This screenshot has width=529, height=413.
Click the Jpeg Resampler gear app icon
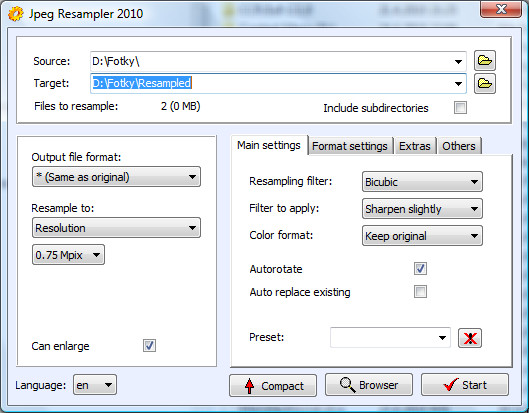coord(16,14)
